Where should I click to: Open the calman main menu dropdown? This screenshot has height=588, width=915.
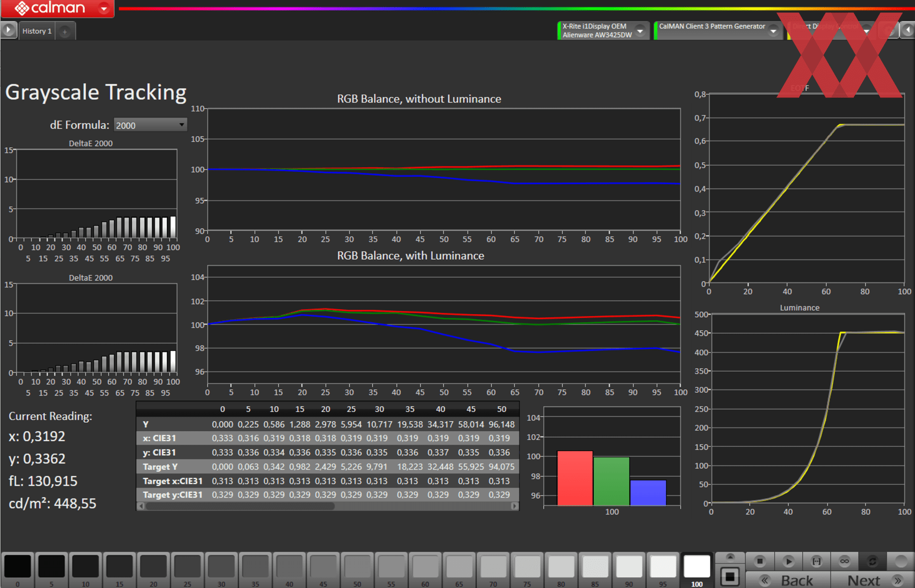click(103, 9)
